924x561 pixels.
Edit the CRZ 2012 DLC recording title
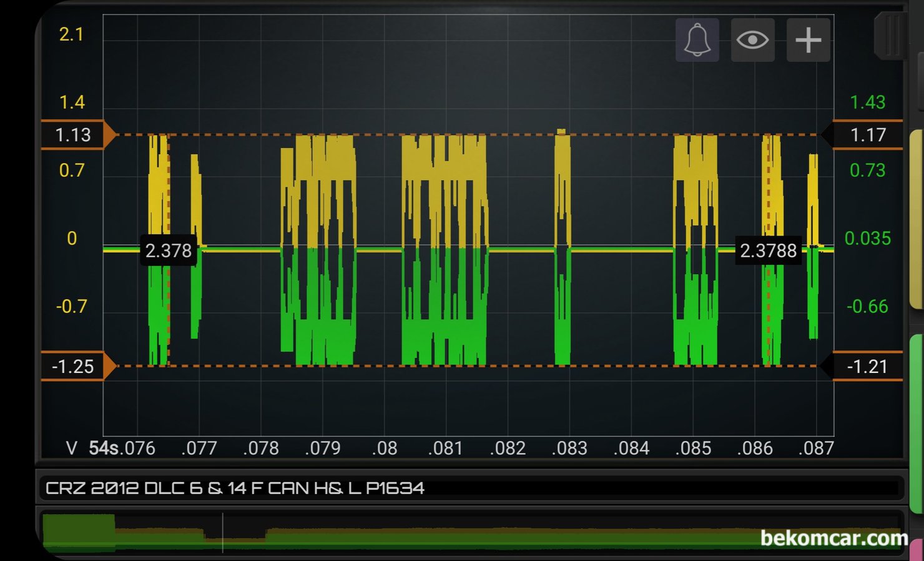[x=235, y=488]
